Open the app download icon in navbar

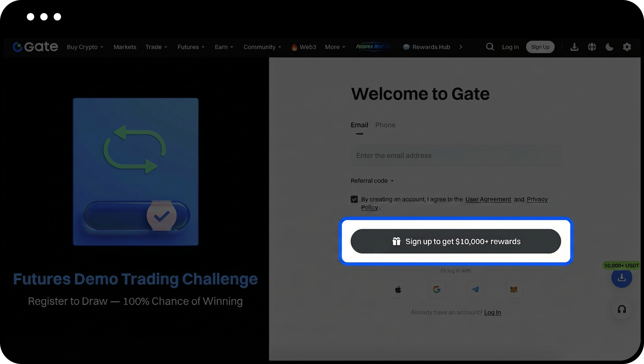(574, 47)
